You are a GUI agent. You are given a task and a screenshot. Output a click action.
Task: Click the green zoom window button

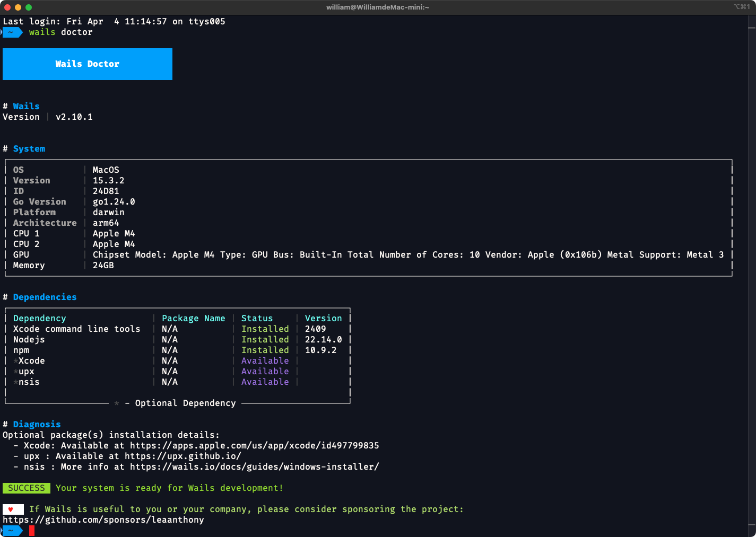[29, 7]
